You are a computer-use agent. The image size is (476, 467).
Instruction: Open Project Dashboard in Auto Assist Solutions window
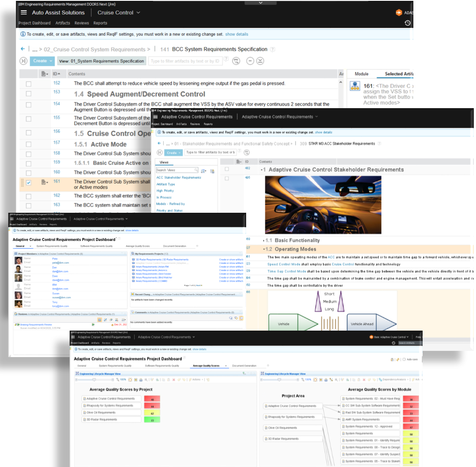click(x=34, y=23)
